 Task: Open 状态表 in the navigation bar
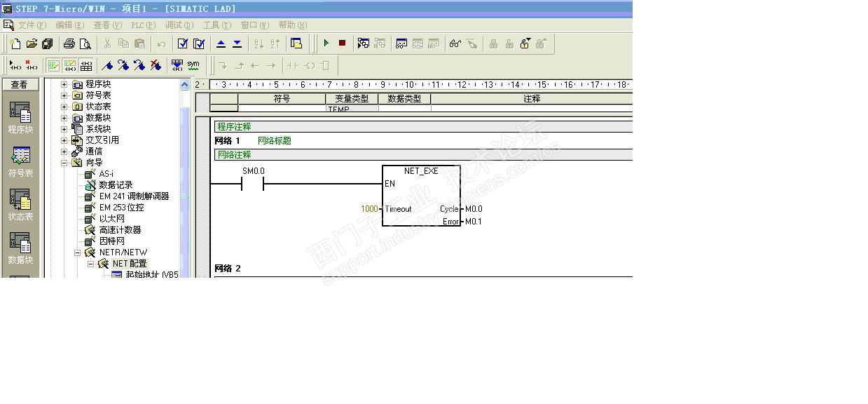[20, 204]
